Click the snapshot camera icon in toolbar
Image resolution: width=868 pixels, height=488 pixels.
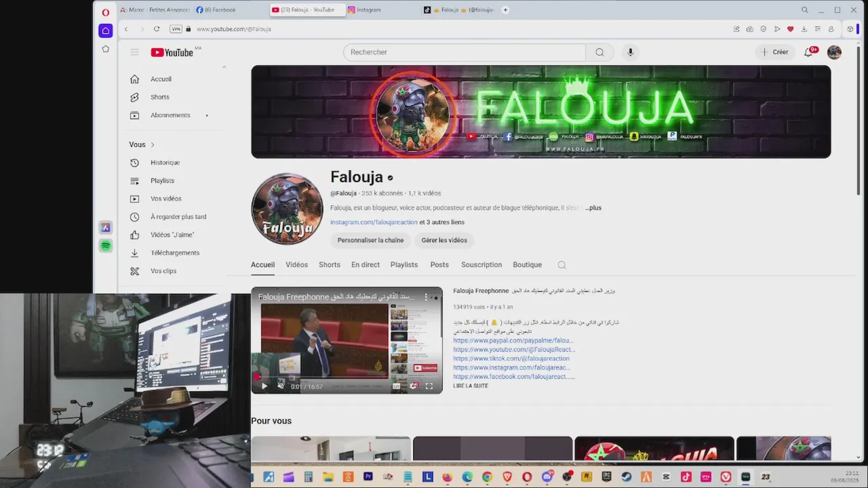[x=749, y=29]
